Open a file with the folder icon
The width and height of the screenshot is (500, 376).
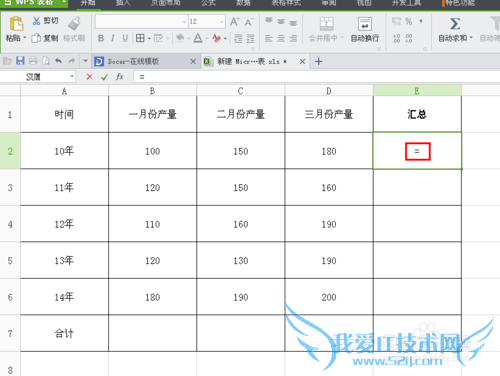pos(7,61)
